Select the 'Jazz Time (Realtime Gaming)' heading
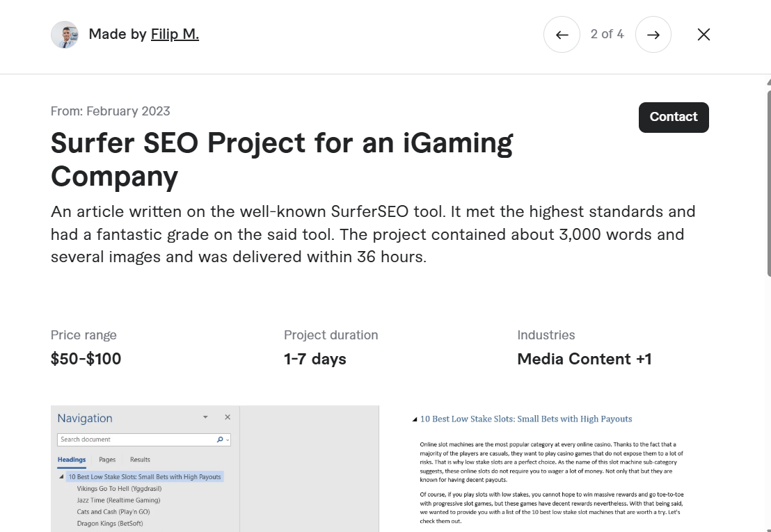 tap(118, 500)
